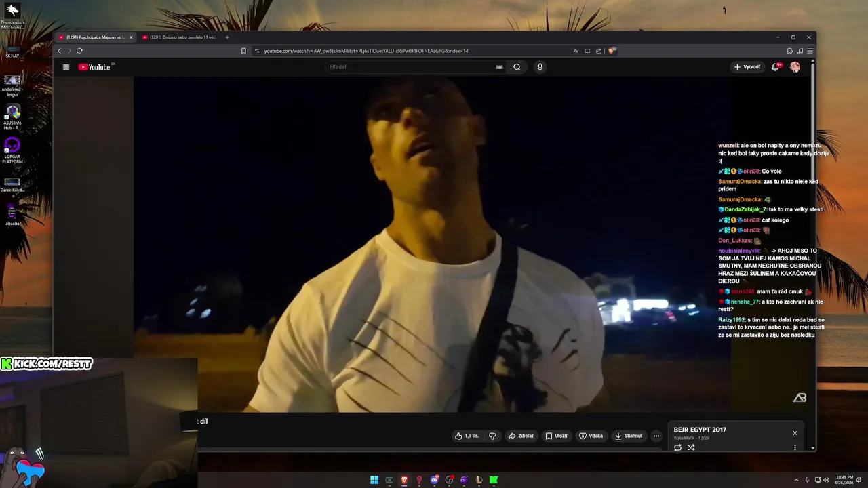This screenshot has height=488, width=868.
Task: Show hidden system tray icons
Action: [797, 480]
